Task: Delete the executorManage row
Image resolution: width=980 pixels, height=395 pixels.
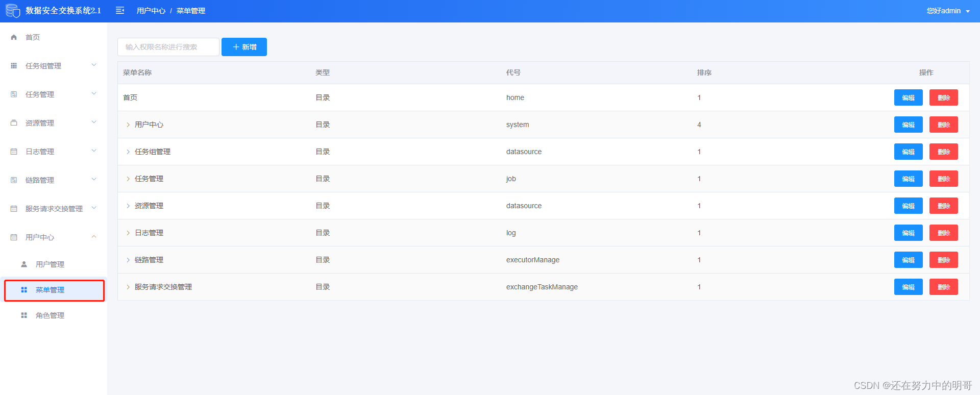Action: click(943, 260)
